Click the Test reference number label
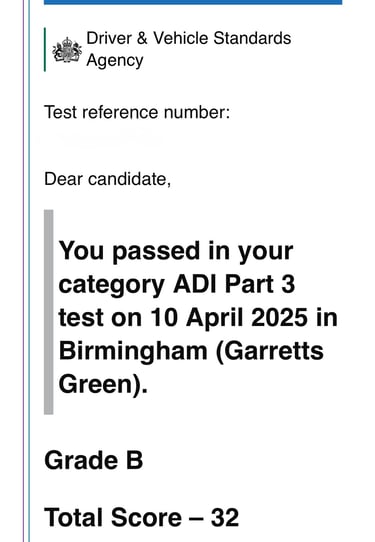This screenshot has width=375, height=542. pyautogui.click(x=137, y=112)
